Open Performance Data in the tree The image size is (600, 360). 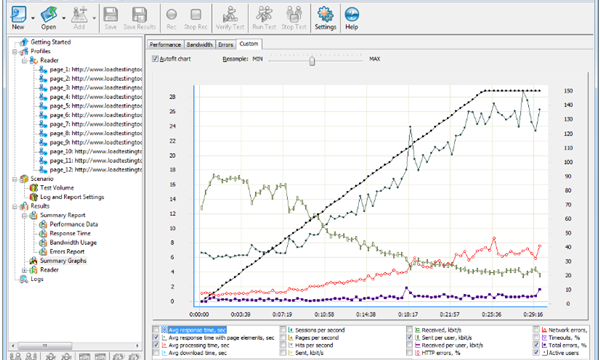tap(74, 224)
